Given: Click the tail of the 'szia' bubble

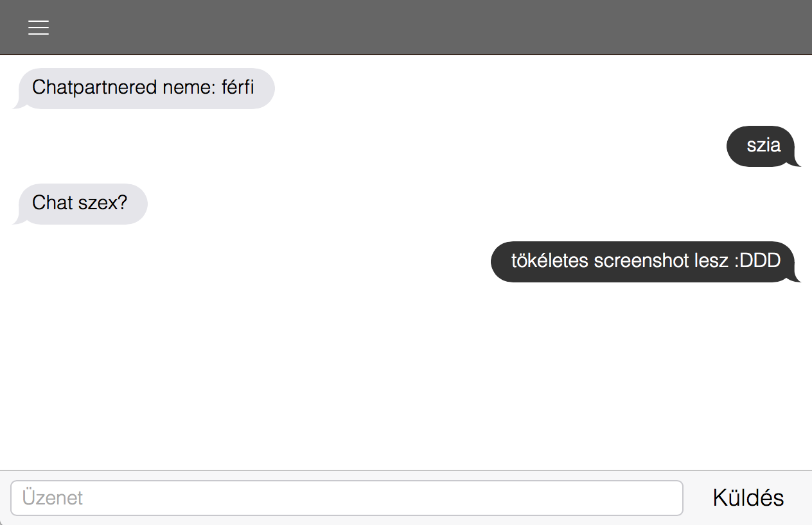Looking at the screenshot, I should [797, 161].
